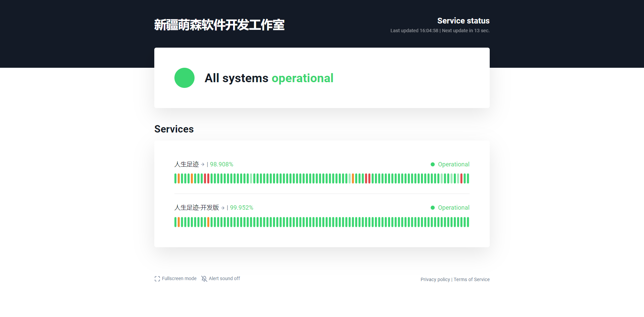Click the crossed-out bell icon
This screenshot has height=317, width=644.
[204, 279]
